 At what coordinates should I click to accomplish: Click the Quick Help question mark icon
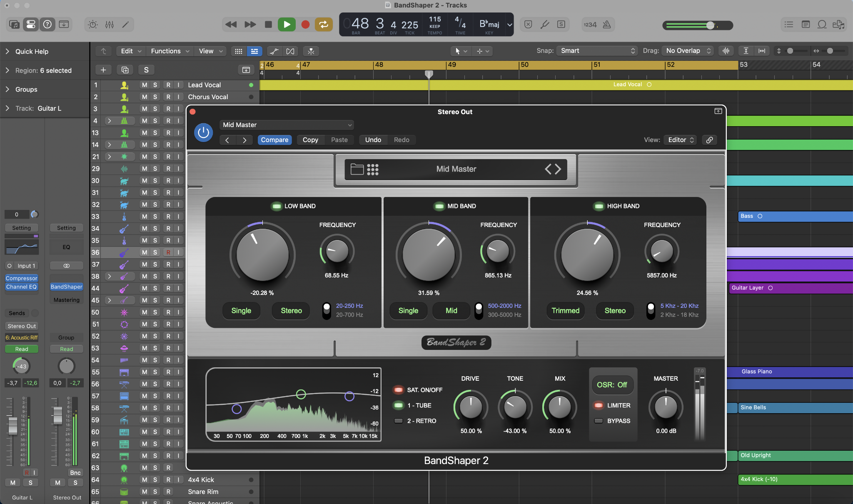[47, 25]
